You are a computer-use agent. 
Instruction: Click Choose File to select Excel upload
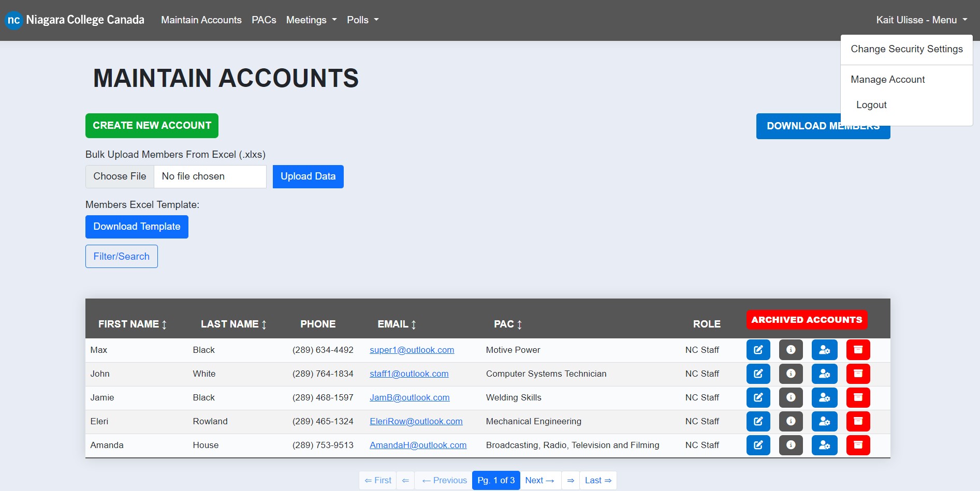[120, 176]
